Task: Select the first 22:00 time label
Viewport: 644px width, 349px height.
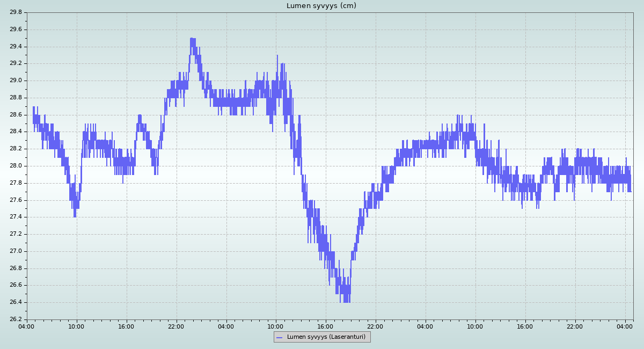Action: click(176, 326)
